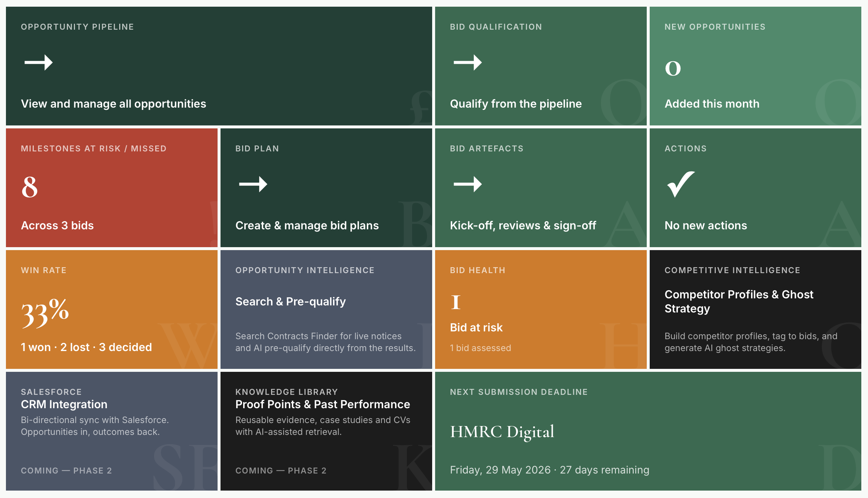Click the Bid Artefacts label
Image resolution: width=868 pixels, height=498 pixels.
487,148
